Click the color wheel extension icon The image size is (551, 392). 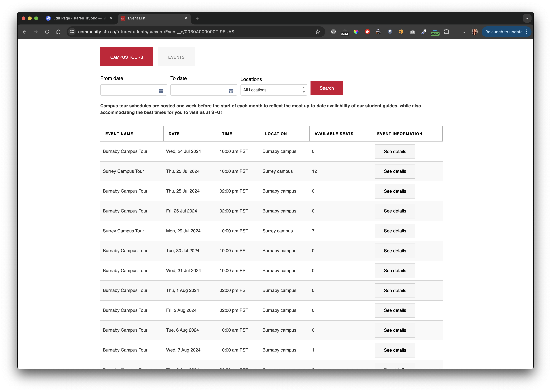pos(356,32)
